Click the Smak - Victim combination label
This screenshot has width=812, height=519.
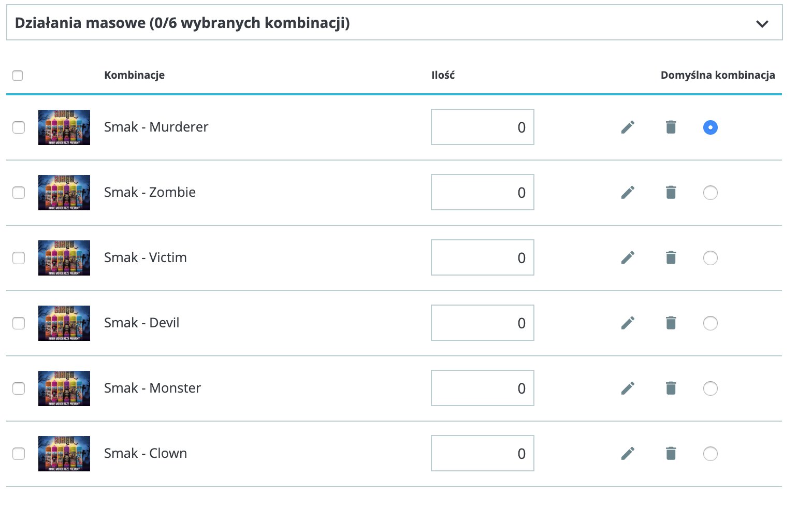145,258
